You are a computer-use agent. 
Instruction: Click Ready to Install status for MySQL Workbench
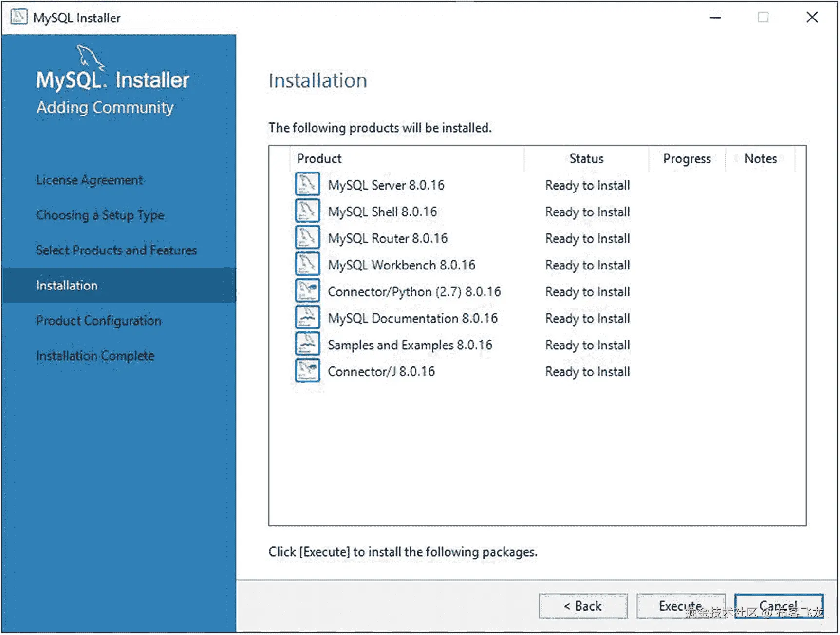coord(587,265)
